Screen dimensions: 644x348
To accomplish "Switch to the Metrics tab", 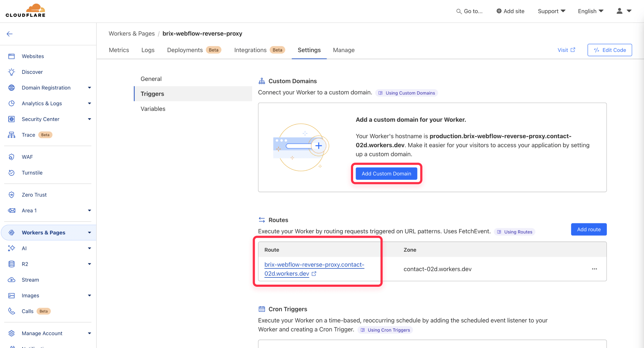I will pyautogui.click(x=119, y=50).
